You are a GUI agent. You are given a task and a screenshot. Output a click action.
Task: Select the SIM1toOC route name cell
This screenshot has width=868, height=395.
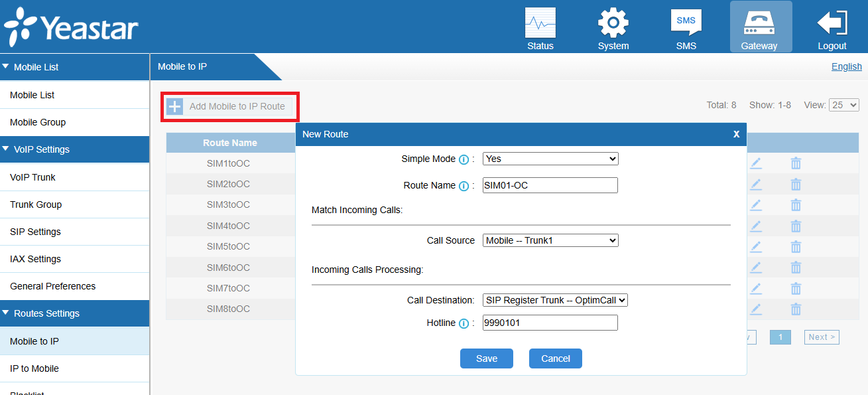229,163
